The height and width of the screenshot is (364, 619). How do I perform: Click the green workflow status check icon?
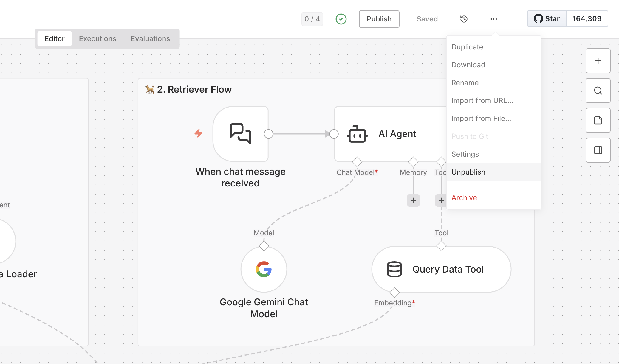click(x=341, y=19)
